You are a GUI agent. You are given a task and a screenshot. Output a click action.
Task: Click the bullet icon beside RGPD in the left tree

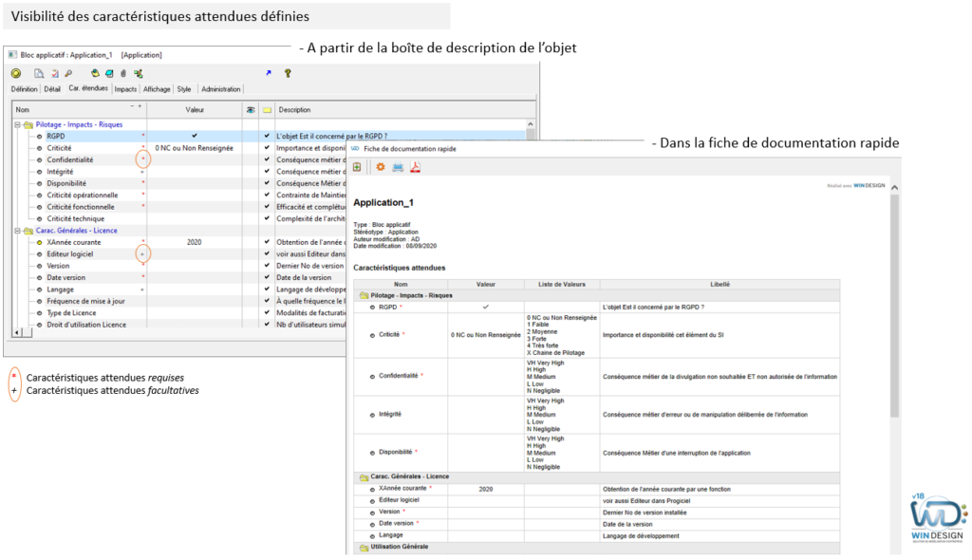(39, 137)
